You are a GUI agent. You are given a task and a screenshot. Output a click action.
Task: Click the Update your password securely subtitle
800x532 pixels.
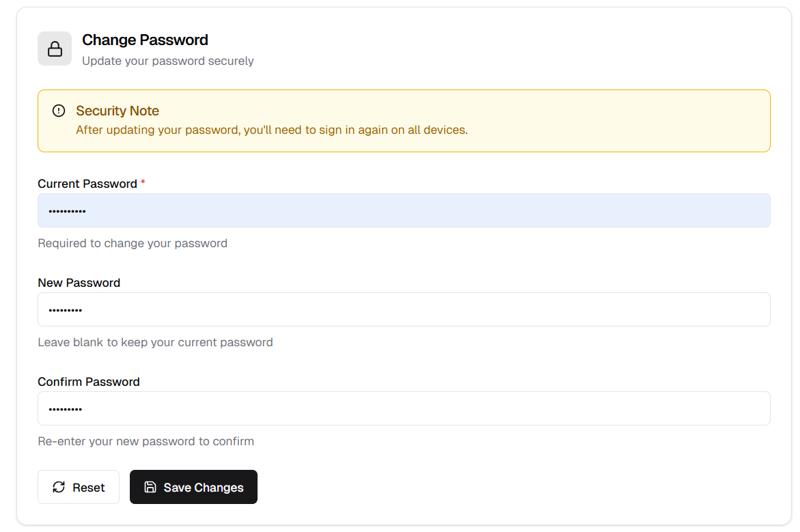[167, 61]
